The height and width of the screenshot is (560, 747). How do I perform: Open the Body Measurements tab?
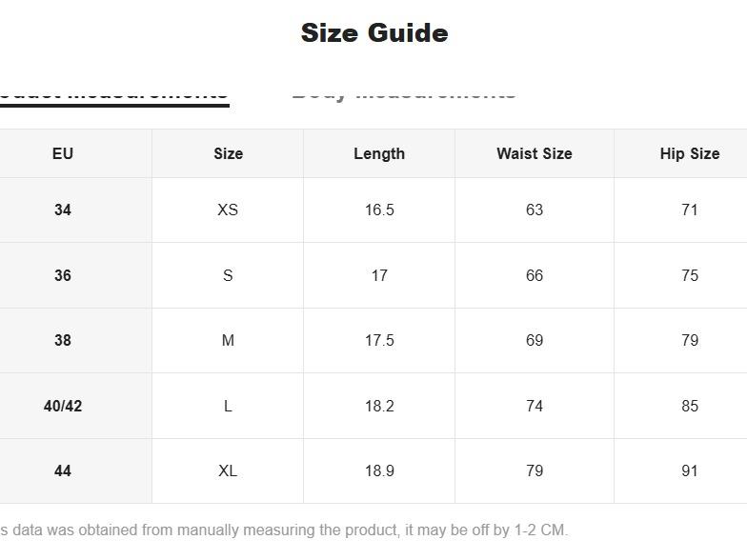coord(403,93)
